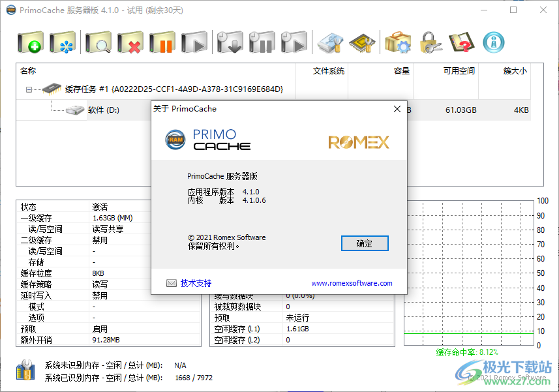Click the 61.03GB free space cell
The width and height of the screenshot is (559, 392).
461,110
